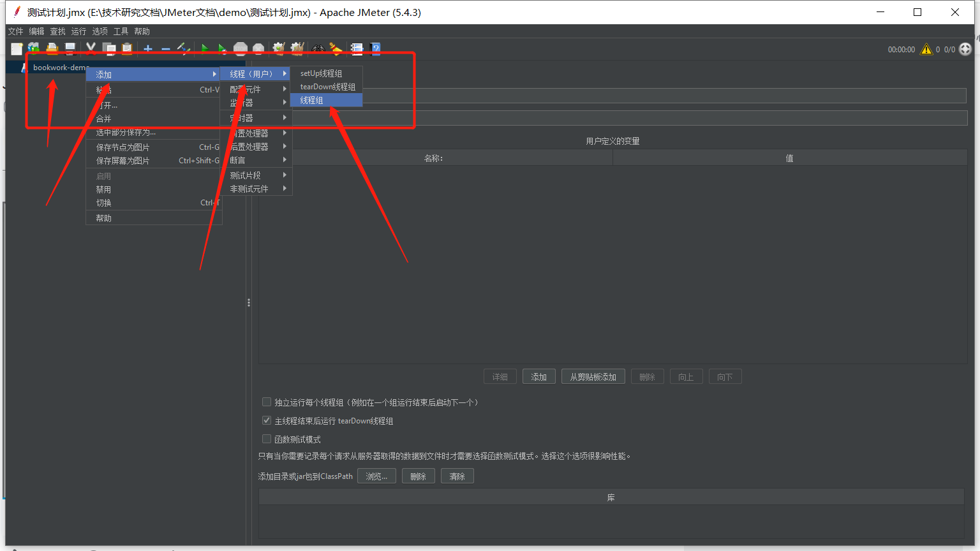Image resolution: width=980 pixels, height=551 pixels.
Task: Select 选中部分保存为... in context menu
Action: (154, 133)
